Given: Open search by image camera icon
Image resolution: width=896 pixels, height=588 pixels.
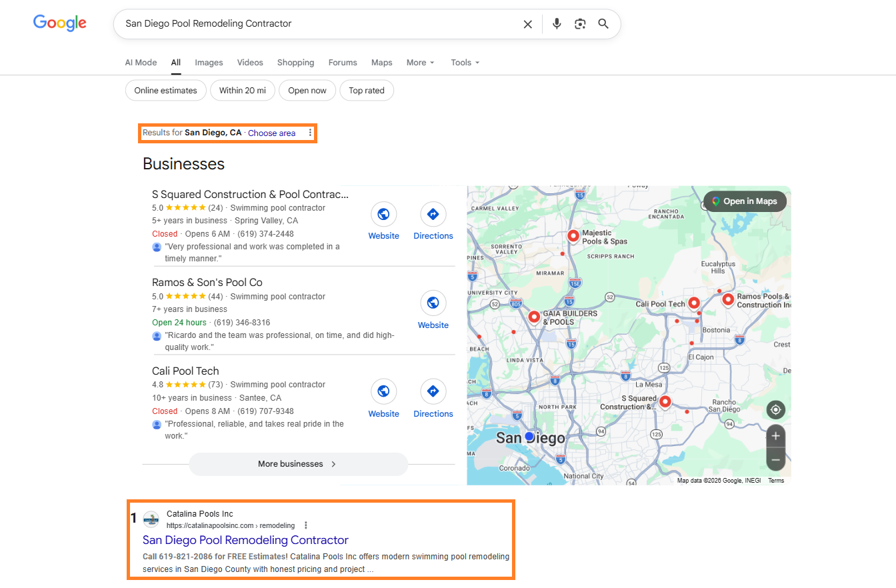Looking at the screenshot, I should [x=580, y=24].
